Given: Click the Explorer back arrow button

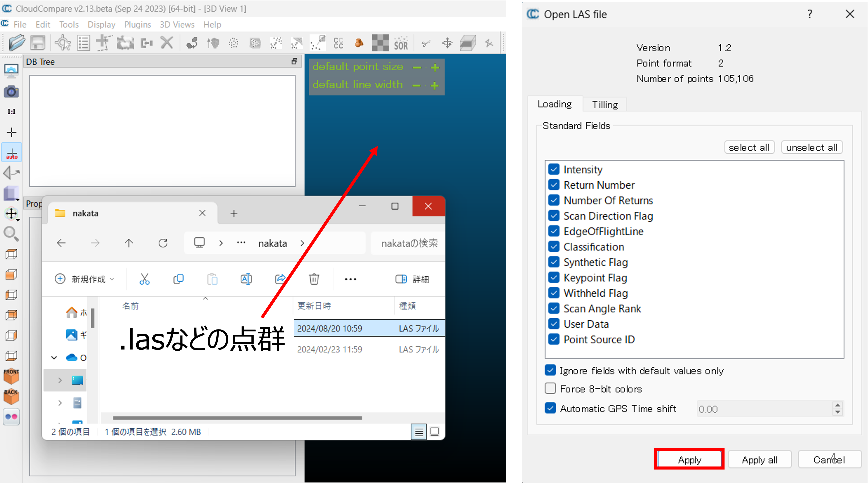Looking at the screenshot, I should [61, 243].
